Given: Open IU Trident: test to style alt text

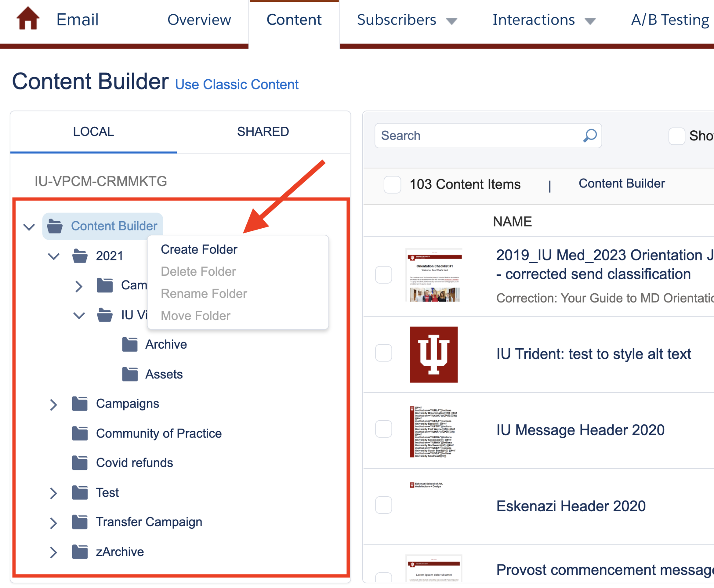Looking at the screenshot, I should [x=594, y=354].
